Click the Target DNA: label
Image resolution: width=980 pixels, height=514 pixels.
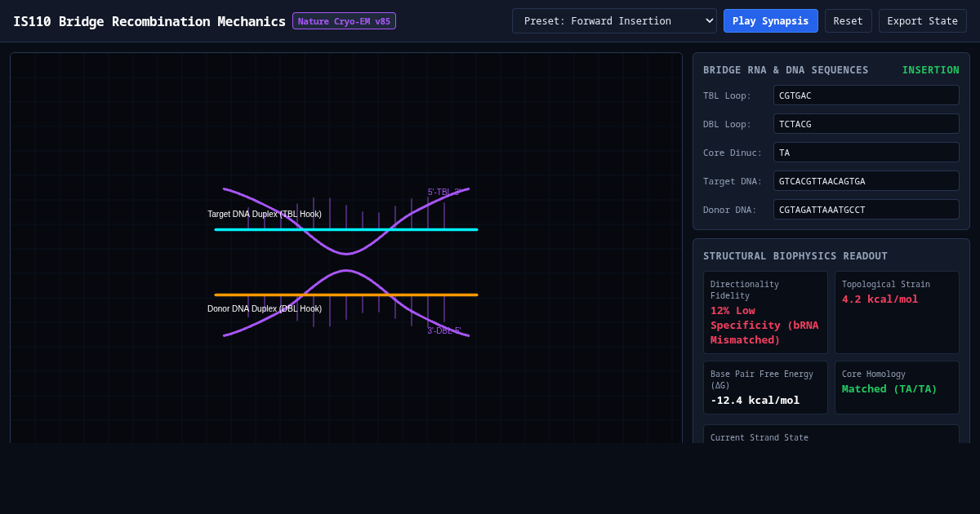point(733,182)
